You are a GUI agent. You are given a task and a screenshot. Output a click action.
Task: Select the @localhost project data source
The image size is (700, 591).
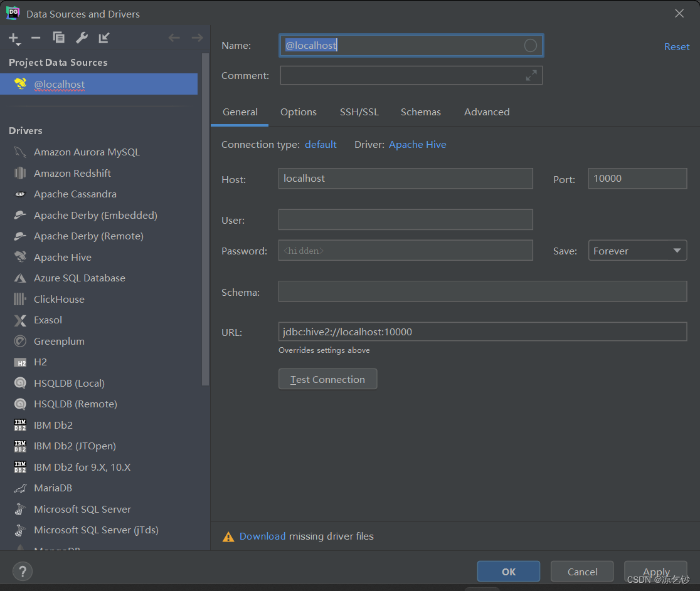98,84
